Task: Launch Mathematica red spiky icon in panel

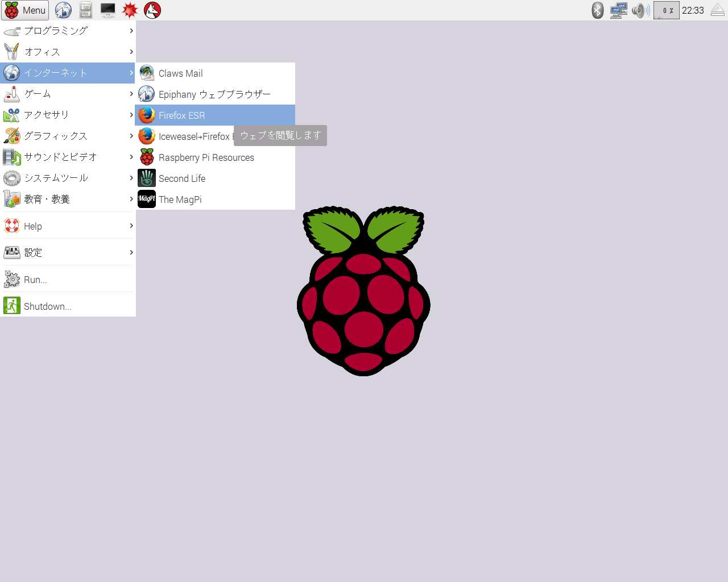Action: pyautogui.click(x=130, y=10)
